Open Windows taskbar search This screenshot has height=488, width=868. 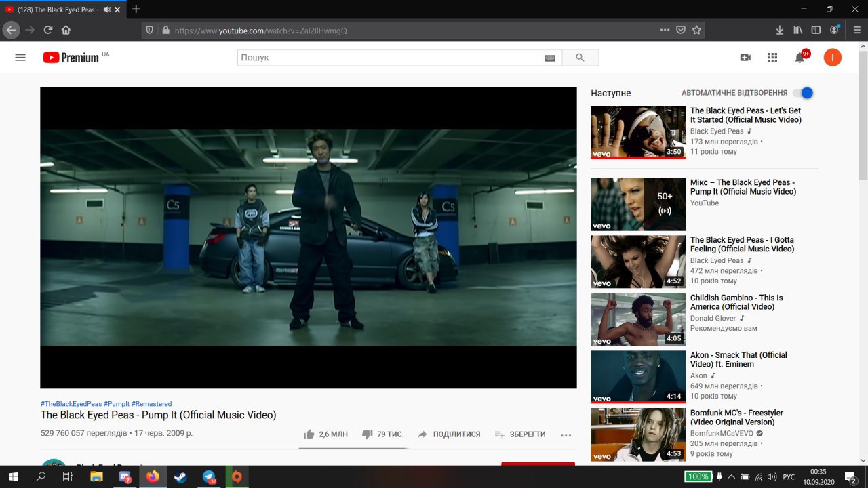(x=41, y=476)
